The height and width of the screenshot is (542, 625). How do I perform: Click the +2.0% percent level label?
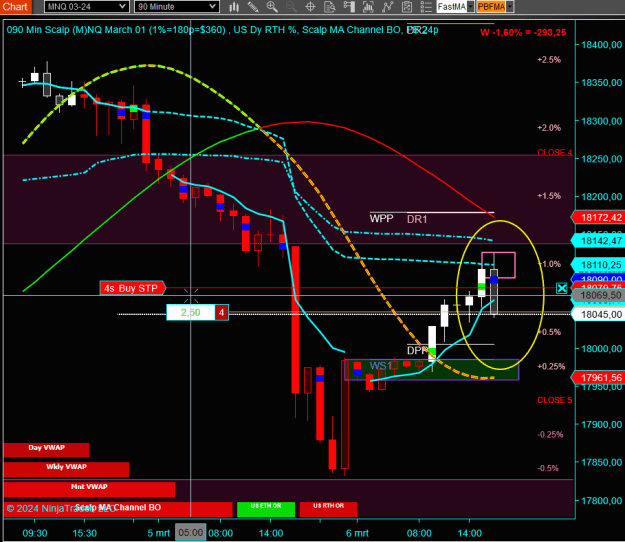(x=549, y=128)
